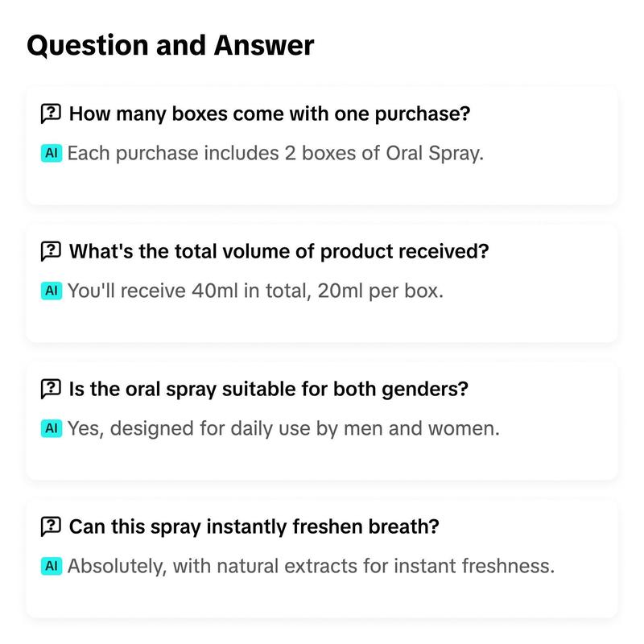The height and width of the screenshot is (644, 644).
Task: Open 'What's the total volume' question
Action: click(279, 251)
